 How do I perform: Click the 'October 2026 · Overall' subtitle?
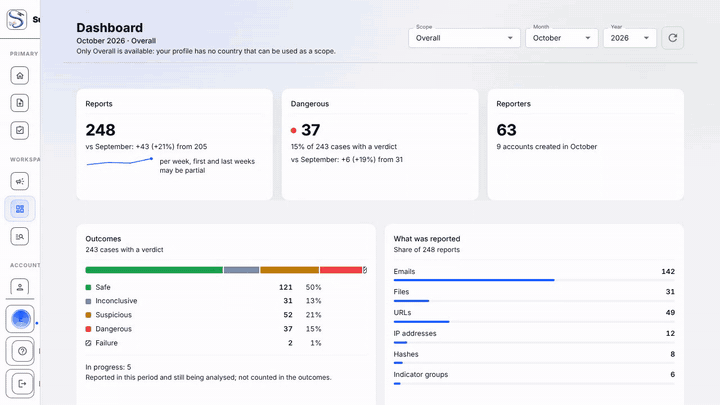click(x=116, y=41)
